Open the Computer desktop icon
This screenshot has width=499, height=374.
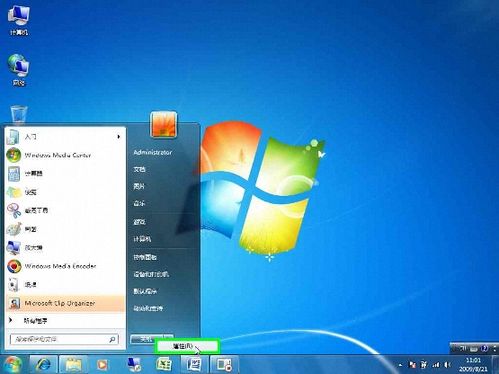coord(19,21)
